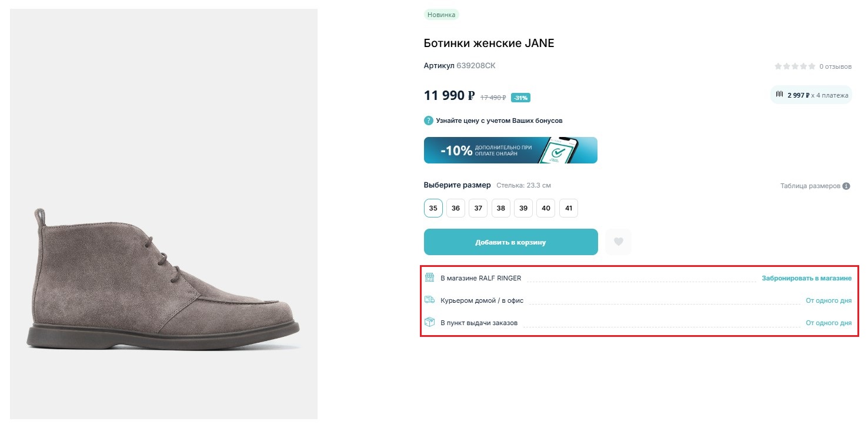Click the star rating icons
Image resolution: width=868 pixels, height=428 pixels.
coord(795,66)
